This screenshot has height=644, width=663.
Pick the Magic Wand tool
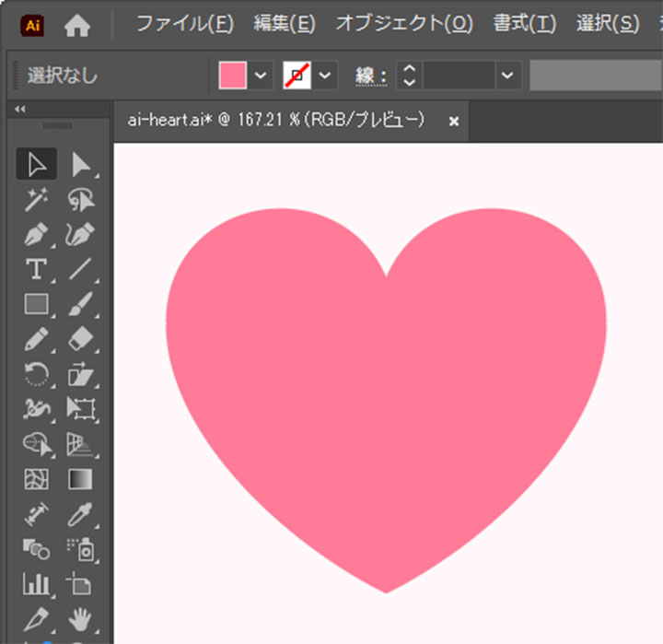[36, 199]
